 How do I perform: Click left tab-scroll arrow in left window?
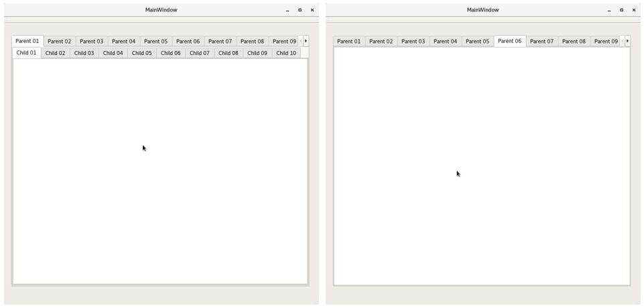[x=301, y=41]
